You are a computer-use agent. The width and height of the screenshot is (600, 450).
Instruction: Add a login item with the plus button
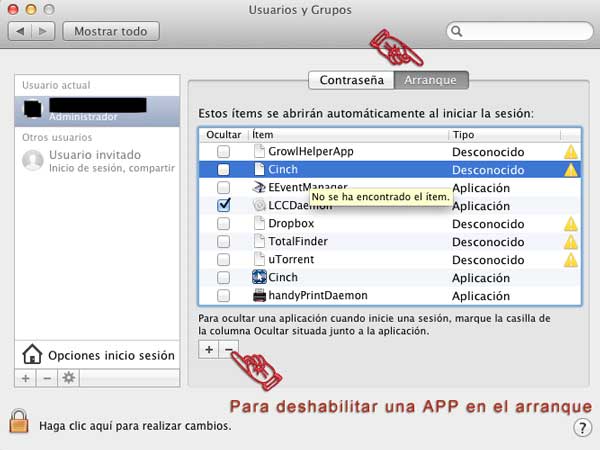[209, 349]
